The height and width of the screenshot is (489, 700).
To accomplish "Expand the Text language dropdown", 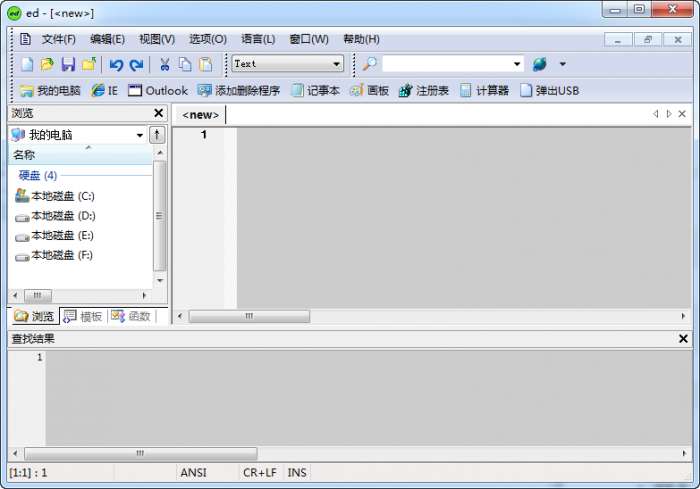I will 336,64.
